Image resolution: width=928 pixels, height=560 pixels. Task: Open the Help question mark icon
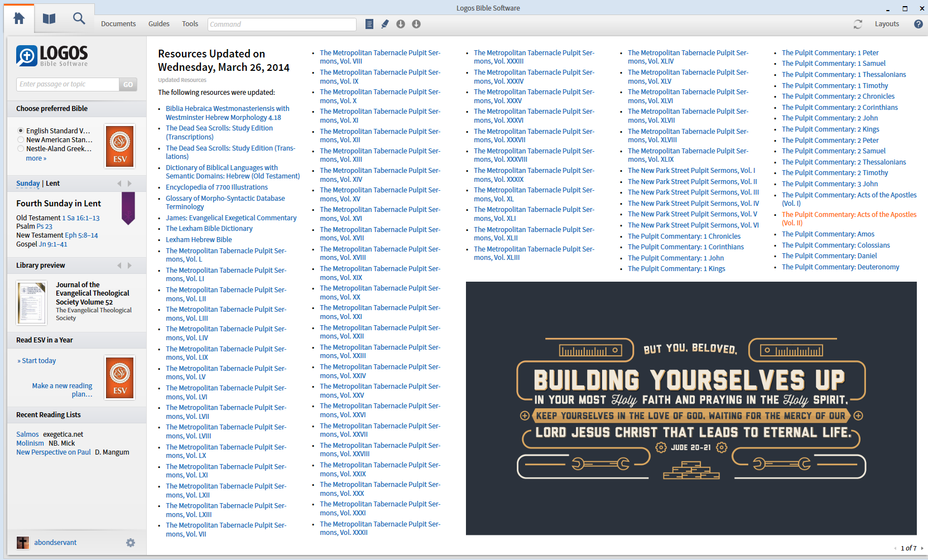tap(919, 24)
